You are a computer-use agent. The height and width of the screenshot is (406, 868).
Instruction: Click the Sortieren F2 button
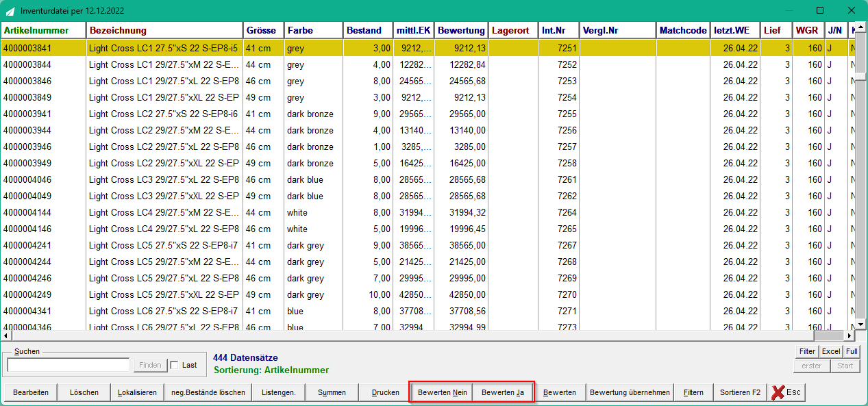click(740, 392)
